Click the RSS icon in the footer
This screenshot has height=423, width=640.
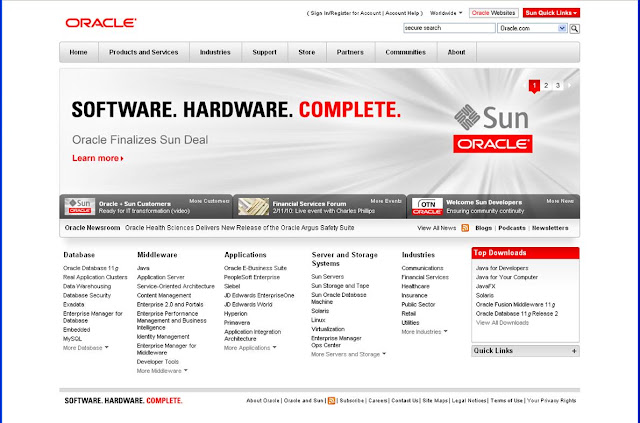[331, 401]
